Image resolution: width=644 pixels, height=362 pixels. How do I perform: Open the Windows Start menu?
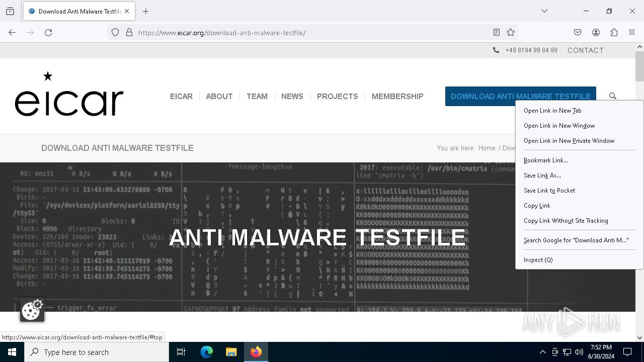pyautogui.click(x=12, y=352)
